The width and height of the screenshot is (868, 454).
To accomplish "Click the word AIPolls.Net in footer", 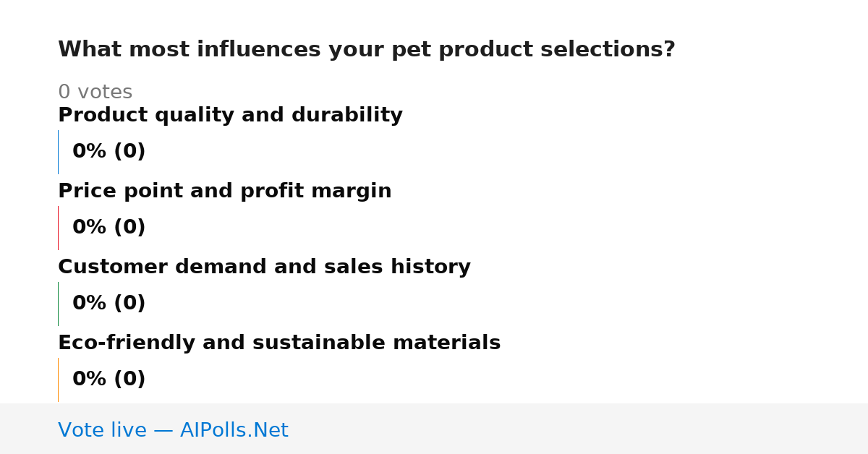I will 234,430.
